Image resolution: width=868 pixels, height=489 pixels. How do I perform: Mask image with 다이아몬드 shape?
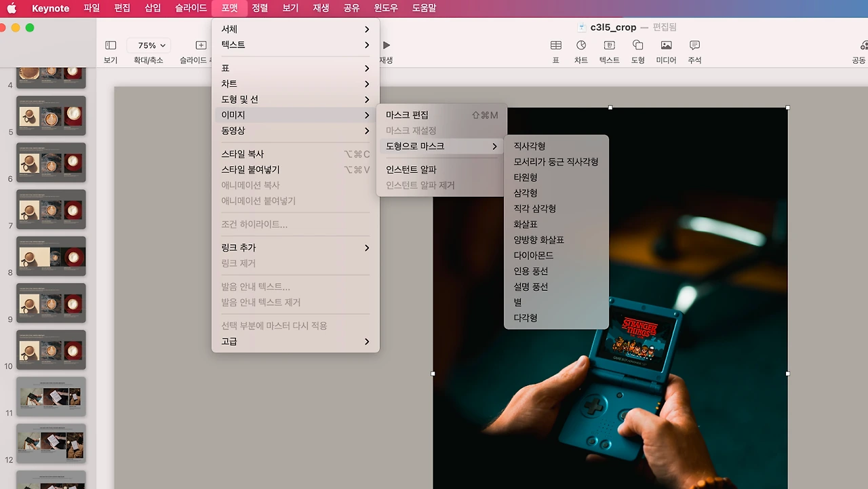click(556, 256)
